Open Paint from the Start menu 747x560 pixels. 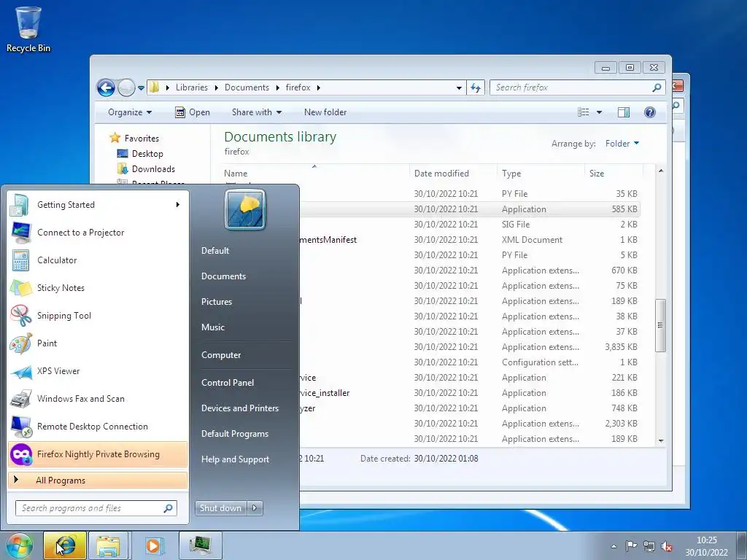click(97, 343)
